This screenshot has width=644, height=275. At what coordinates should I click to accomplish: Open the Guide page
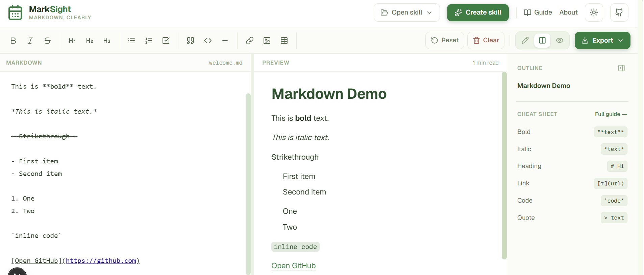(x=538, y=13)
